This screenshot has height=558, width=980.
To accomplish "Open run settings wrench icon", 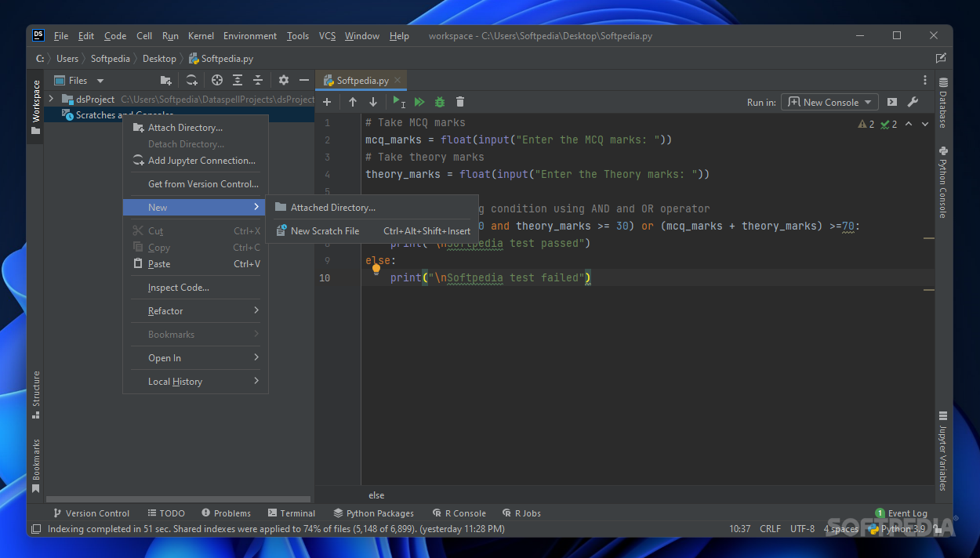I will [x=913, y=102].
